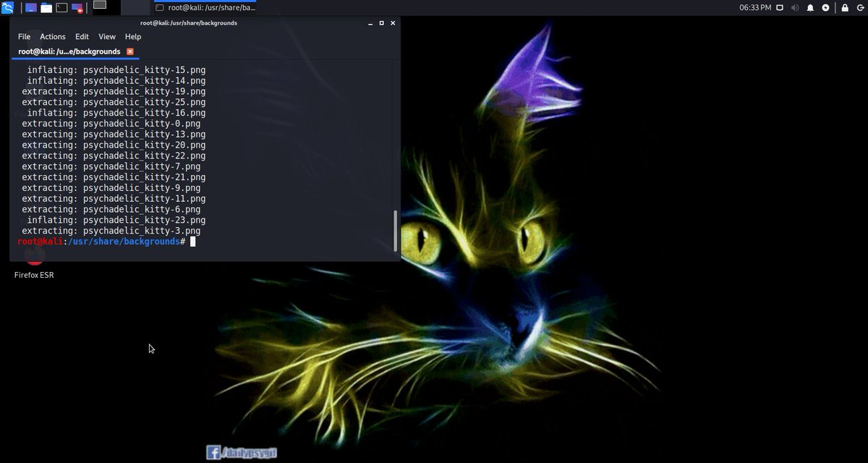The width and height of the screenshot is (868, 463).
Task: Open the Kali dragon applications menu
Action: 7,8
